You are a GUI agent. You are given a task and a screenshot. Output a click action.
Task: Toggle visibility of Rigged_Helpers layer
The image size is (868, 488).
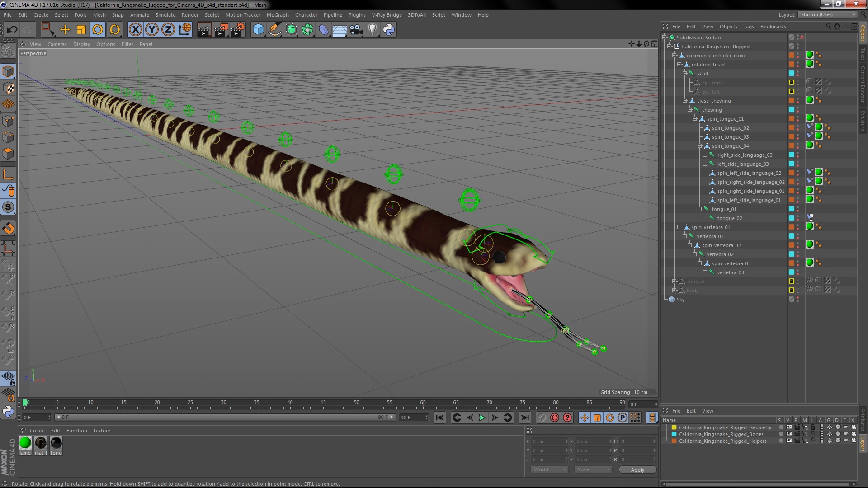click(789, 441)
